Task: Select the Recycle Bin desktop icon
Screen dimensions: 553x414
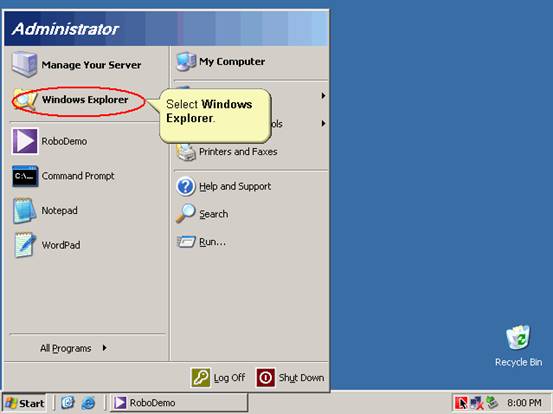Action: 518,347
